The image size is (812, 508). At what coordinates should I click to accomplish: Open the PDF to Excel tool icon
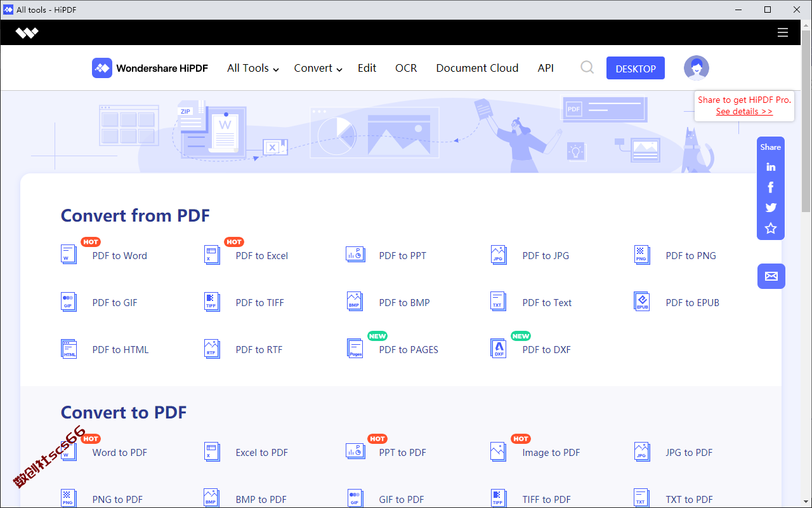coord(212,255)
